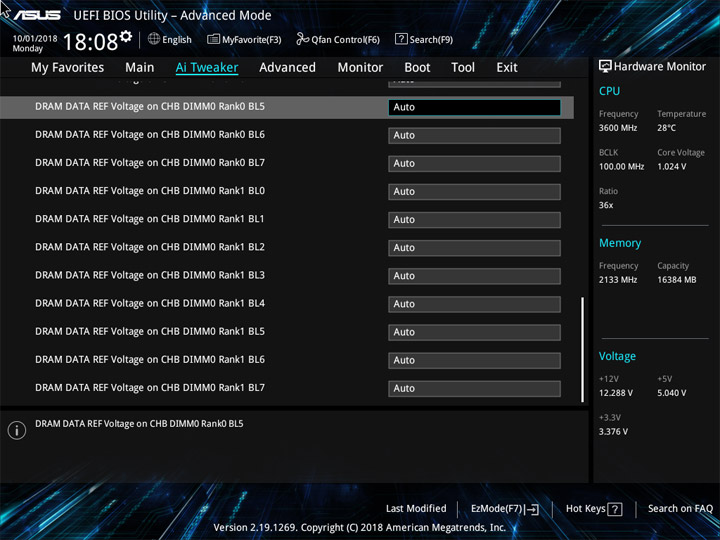Screen dimensions: 720x540
Task: Click the Version 2.19.1269 copyright text
Action: pyautogui.click(x=360, y=527)
